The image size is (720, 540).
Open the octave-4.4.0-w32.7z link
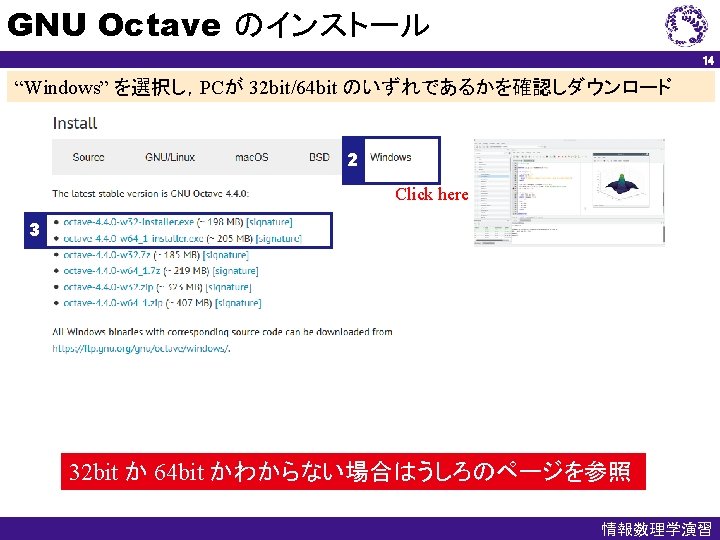pyautogui.click(x=107, y=254)
